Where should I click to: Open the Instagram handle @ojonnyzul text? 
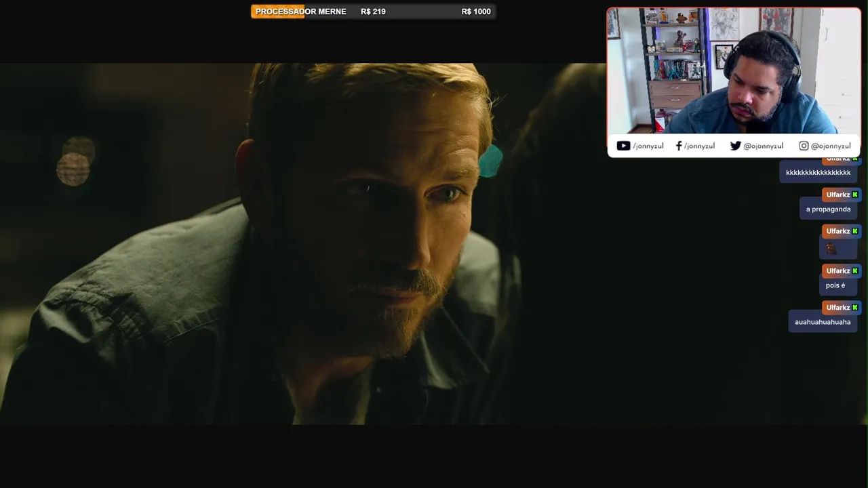click(x=831, y=146)
